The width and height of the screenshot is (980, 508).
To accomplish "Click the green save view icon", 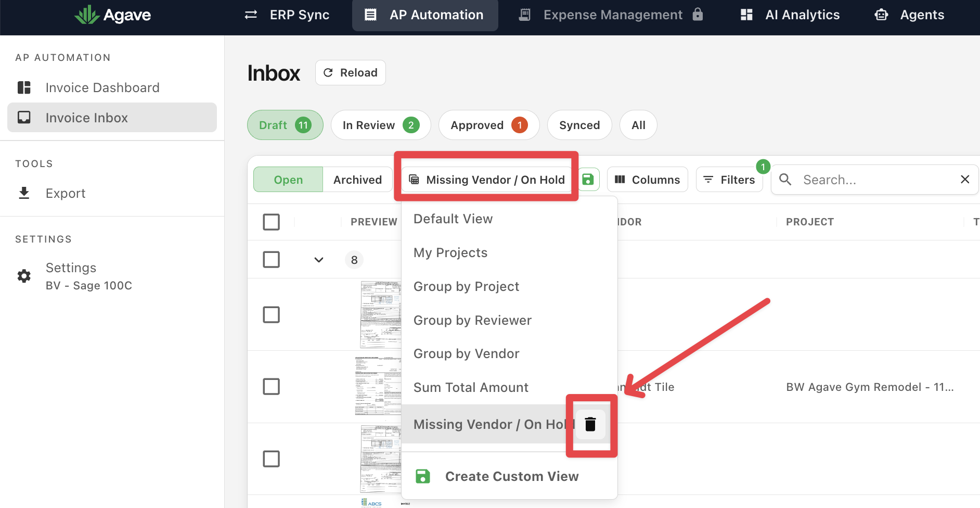I will point(588,180).
